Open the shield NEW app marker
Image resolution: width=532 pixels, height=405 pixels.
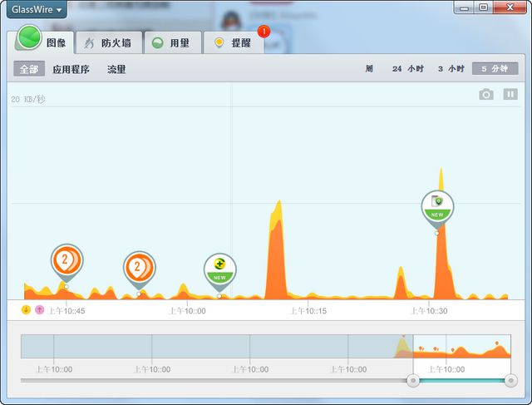(x=437, y=209)
